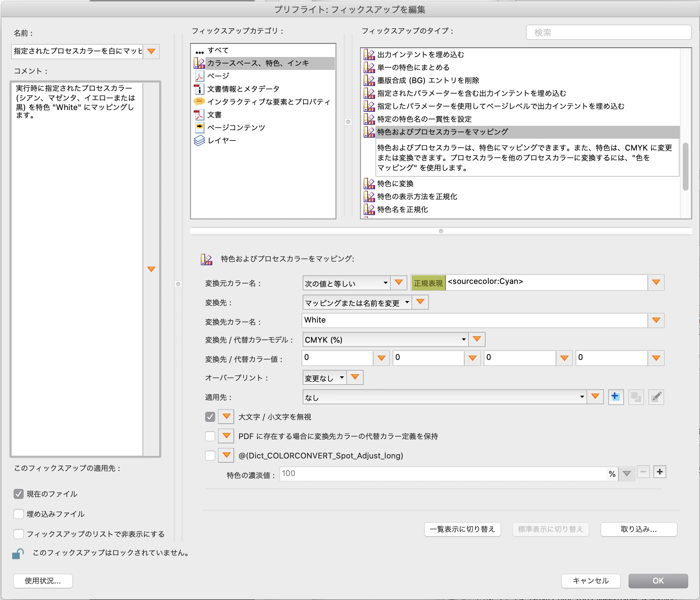Select the レイヤー category with layers icon
700x600 pixels.
[x=222, y=141]
